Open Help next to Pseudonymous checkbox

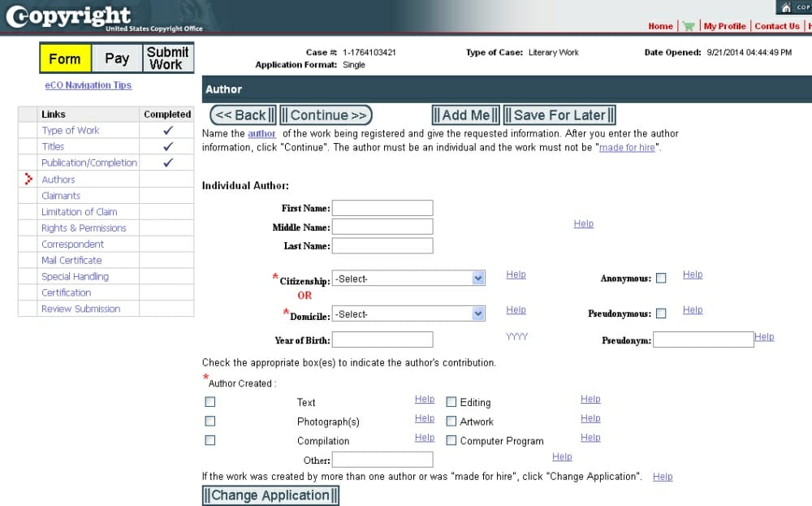pos(693,309)
